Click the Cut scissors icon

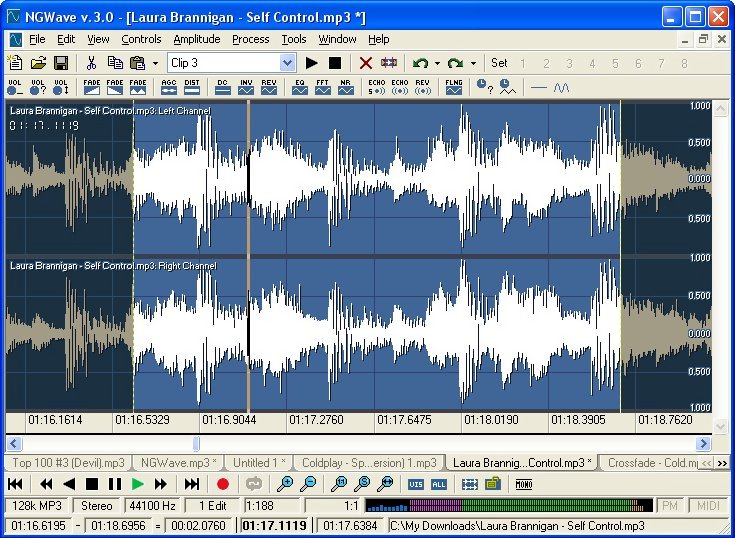[91, 63]
